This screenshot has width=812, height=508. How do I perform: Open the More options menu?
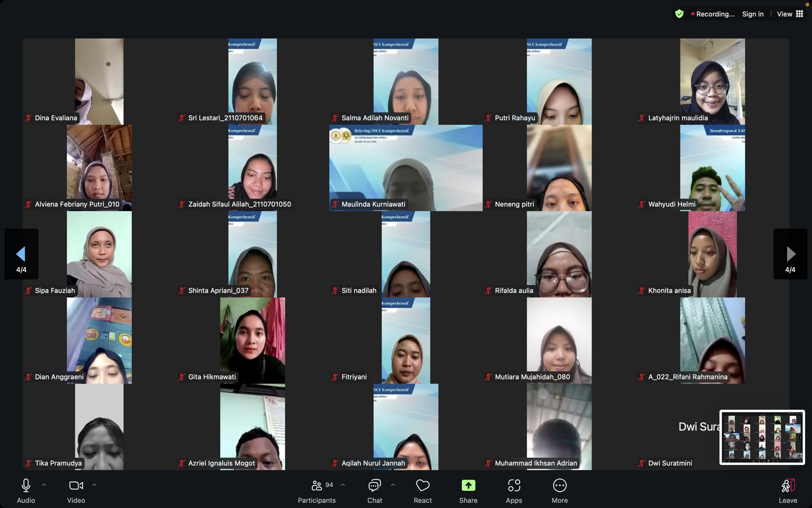559,491
